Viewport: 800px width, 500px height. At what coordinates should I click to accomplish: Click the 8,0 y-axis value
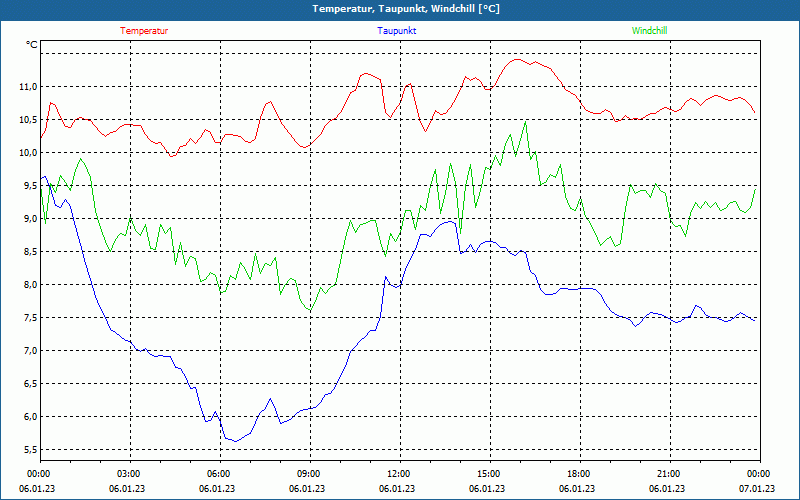coord(30,285)
